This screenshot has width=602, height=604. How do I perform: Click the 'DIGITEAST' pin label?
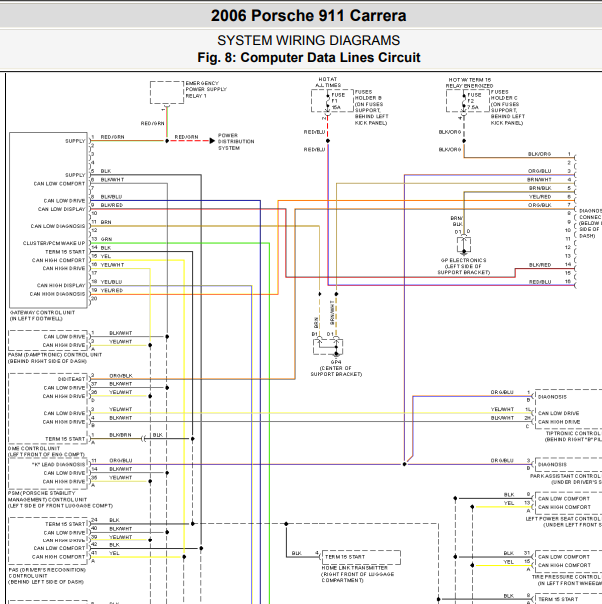[x=72, y=379]
